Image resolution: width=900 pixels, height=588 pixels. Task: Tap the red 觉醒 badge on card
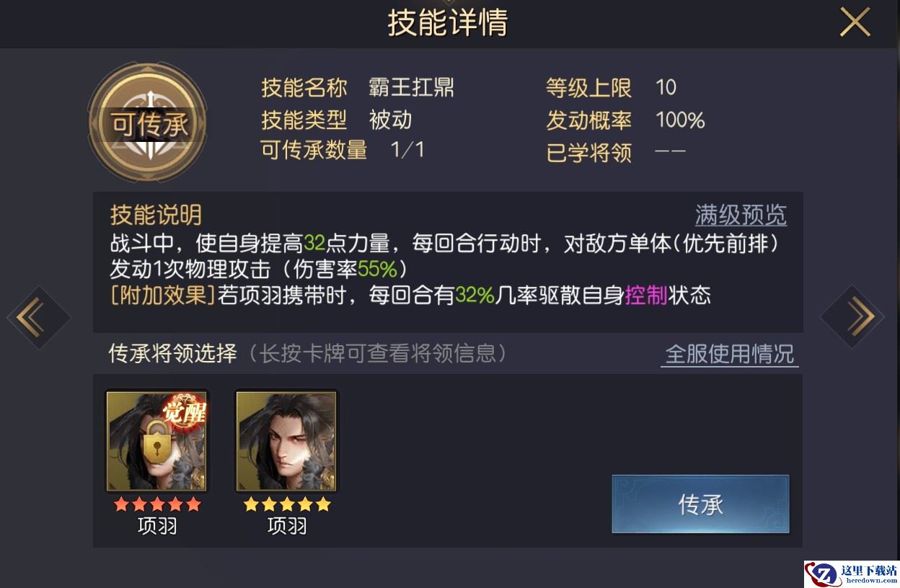coord(185,411)
